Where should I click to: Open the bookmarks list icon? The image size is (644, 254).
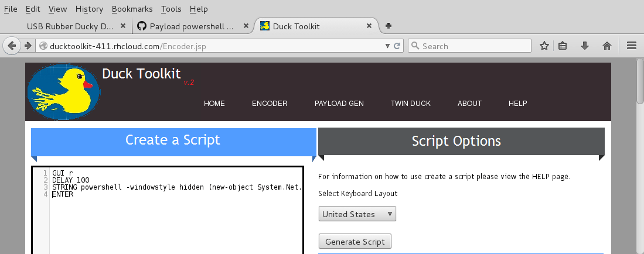[563, 46]
